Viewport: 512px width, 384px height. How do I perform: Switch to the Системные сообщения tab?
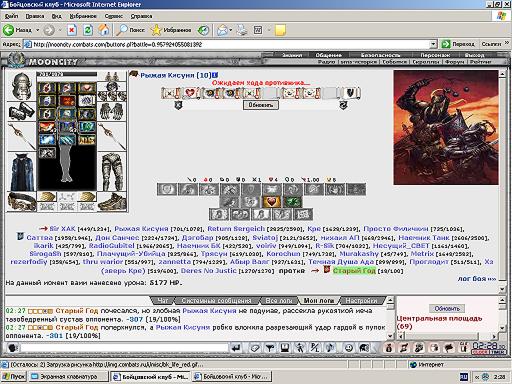pyautogui.click(x=216, y=300)
